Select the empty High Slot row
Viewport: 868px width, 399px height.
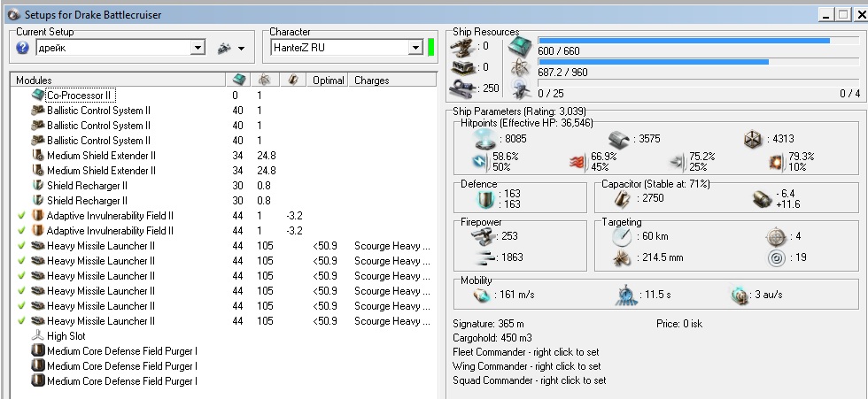[x=221, y=336]
